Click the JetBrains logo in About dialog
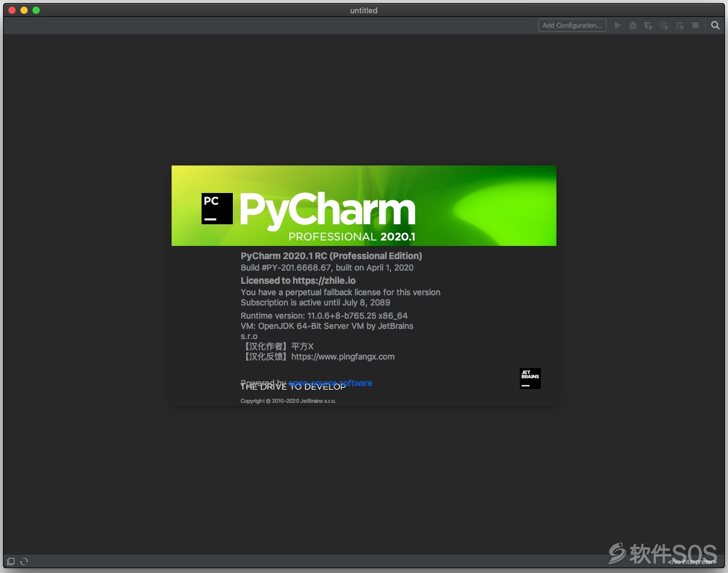This screenshot has height=573, width=728. (530, 378)
